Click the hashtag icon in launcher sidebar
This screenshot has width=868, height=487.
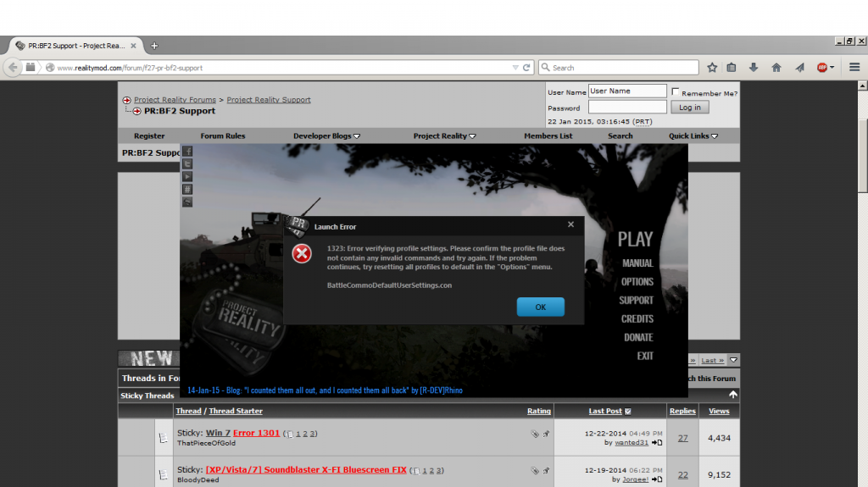(x=188, y=189)
